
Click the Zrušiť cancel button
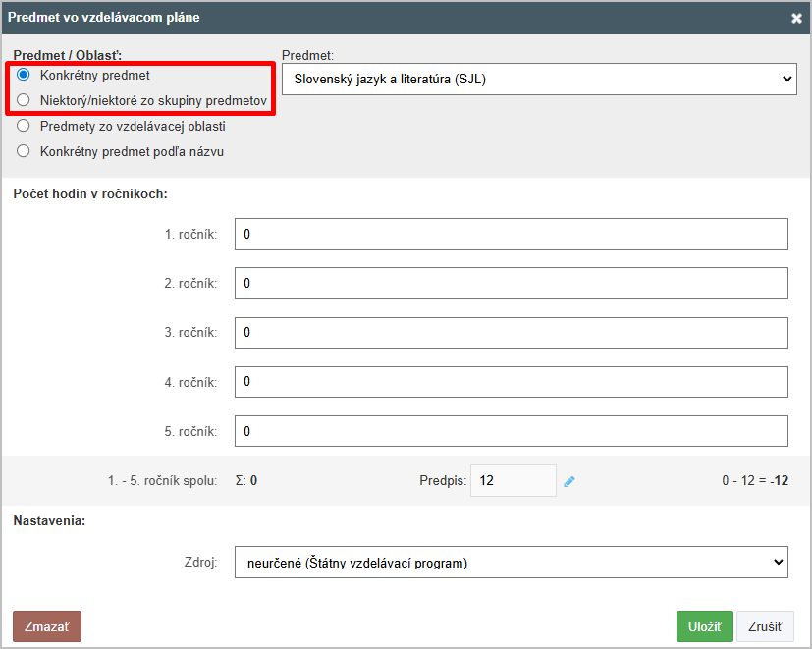pos(765,626)
